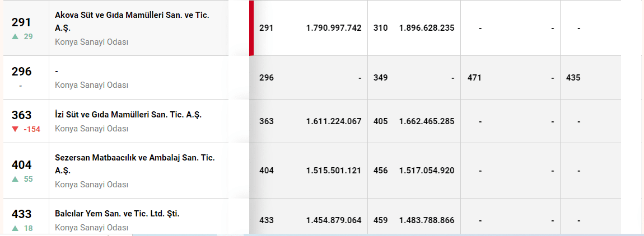Open İzi Süt ve Gıda Mamülleri entry
644x236 pixels.
tap(128, 115)
